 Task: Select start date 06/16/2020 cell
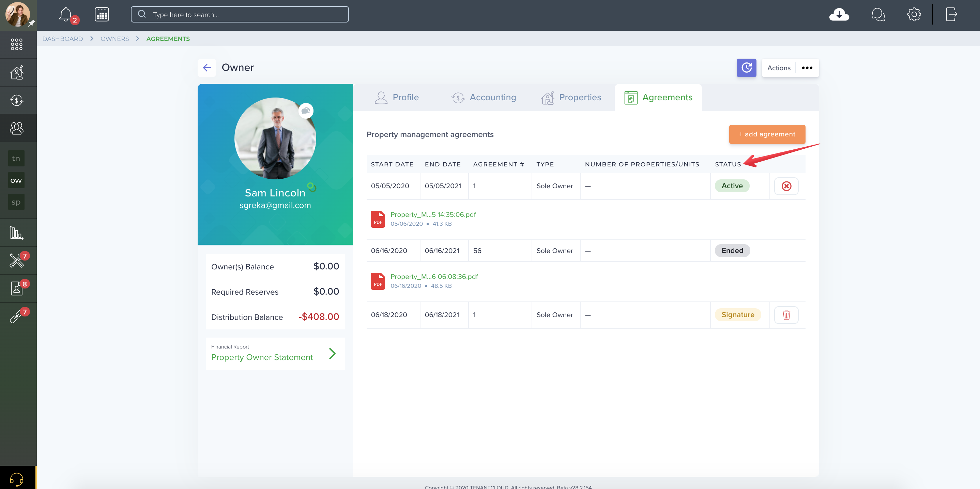click(x=389, y=251)
